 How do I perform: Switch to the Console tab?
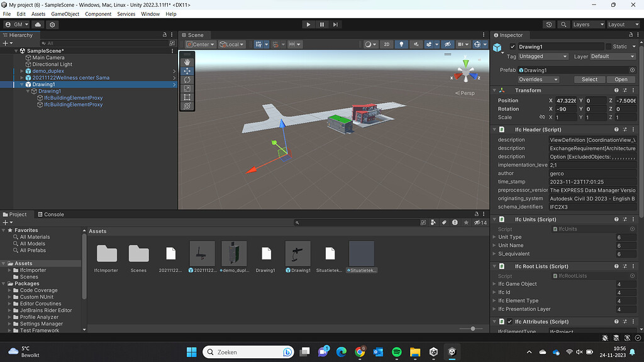(x=51, y=214)
